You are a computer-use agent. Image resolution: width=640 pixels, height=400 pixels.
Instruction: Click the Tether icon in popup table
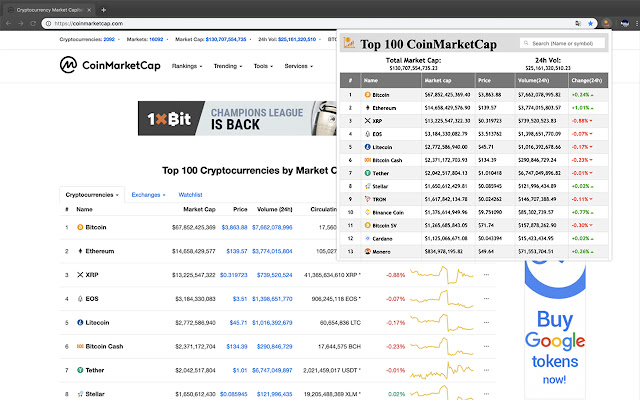click(x=367, y=173)
